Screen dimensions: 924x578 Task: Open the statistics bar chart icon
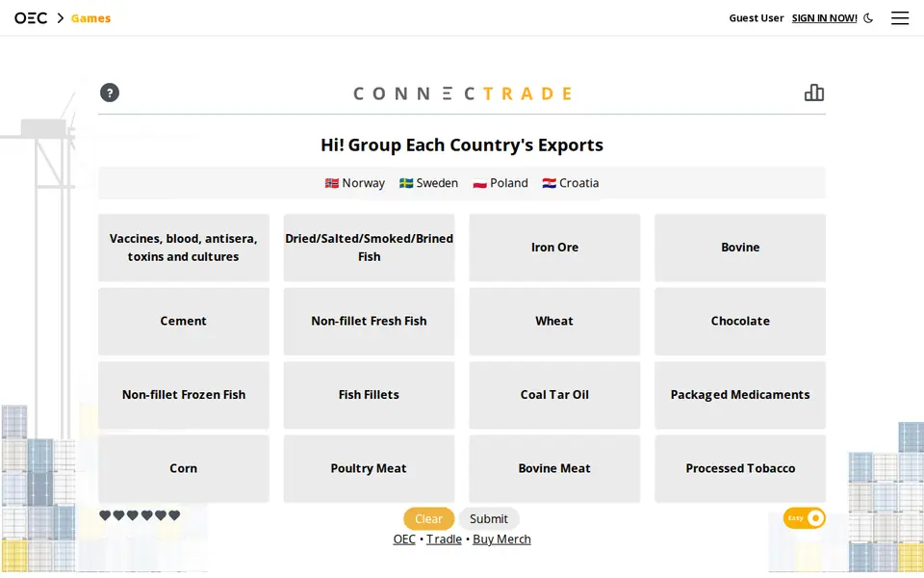(814, 92)
